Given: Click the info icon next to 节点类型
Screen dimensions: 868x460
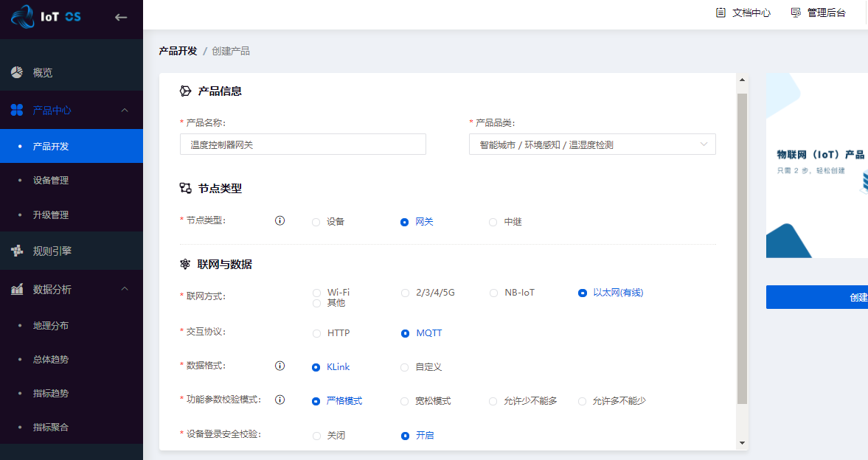Looking at the screenshot, I should pyautogui.click(x=280, y=220).
